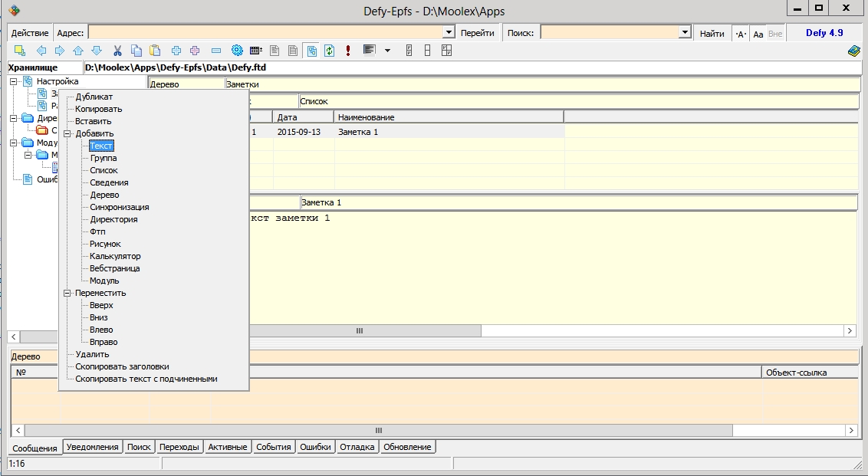Open the Поиск field dropdown arrow
868x476 pixels.
tap(685, 33)
